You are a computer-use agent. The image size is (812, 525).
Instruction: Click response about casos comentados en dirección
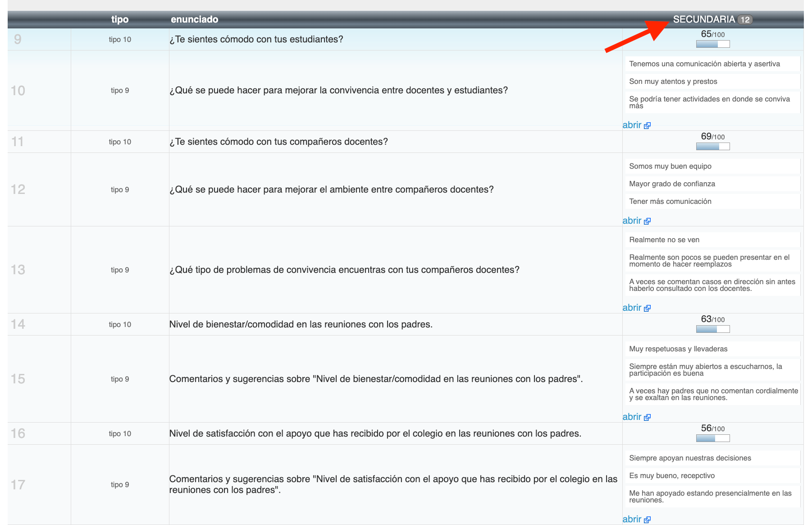coord(712,285)
